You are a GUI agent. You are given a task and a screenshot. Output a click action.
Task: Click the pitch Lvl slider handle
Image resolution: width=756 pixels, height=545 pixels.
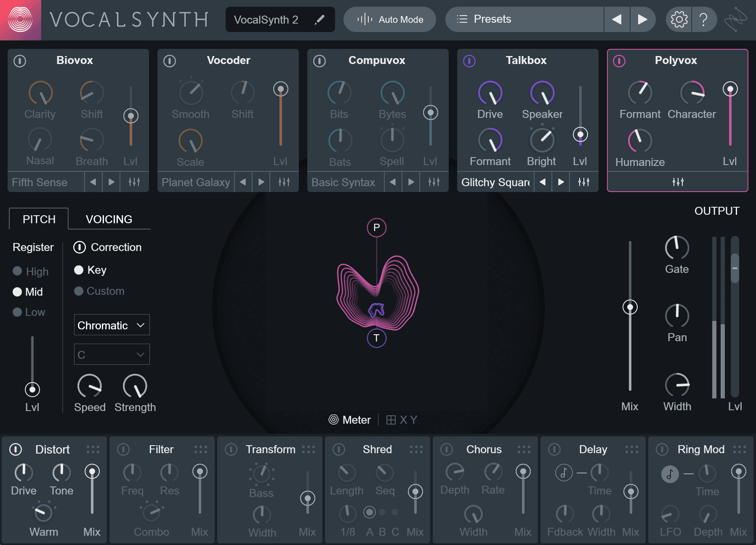point(32,390)
